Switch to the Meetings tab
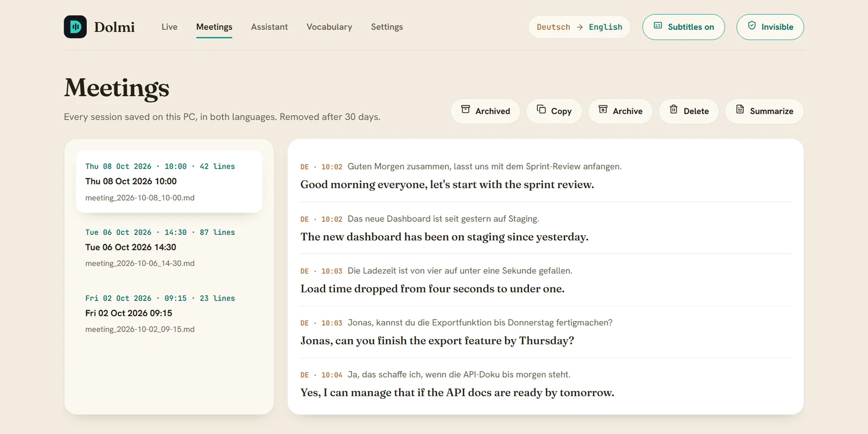The width and height of the screenshot is (868, 434). [x=214, y=27]
